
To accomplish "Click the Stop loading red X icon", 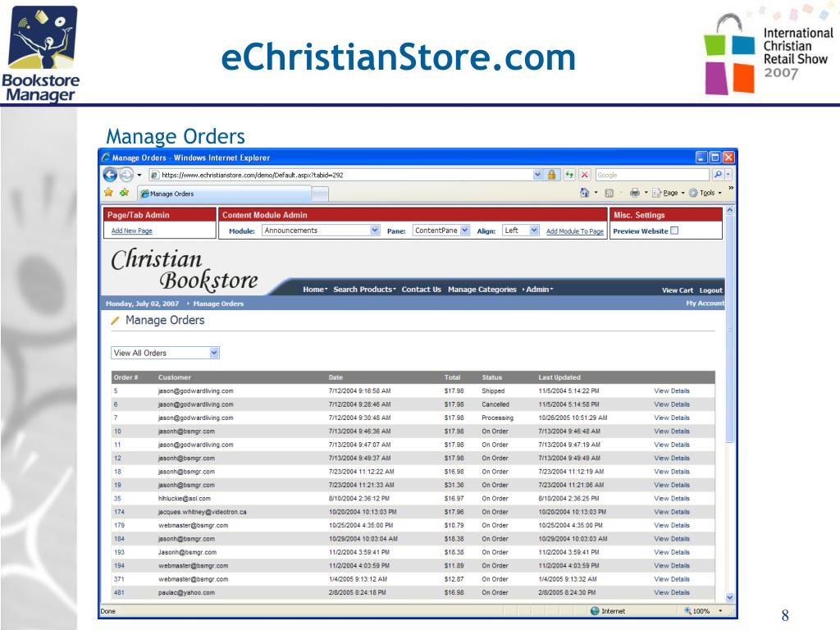I will (x=584, y=175).
